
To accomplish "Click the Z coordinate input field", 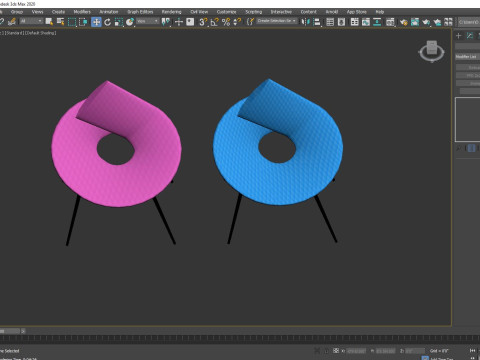I will pos(415,351).
